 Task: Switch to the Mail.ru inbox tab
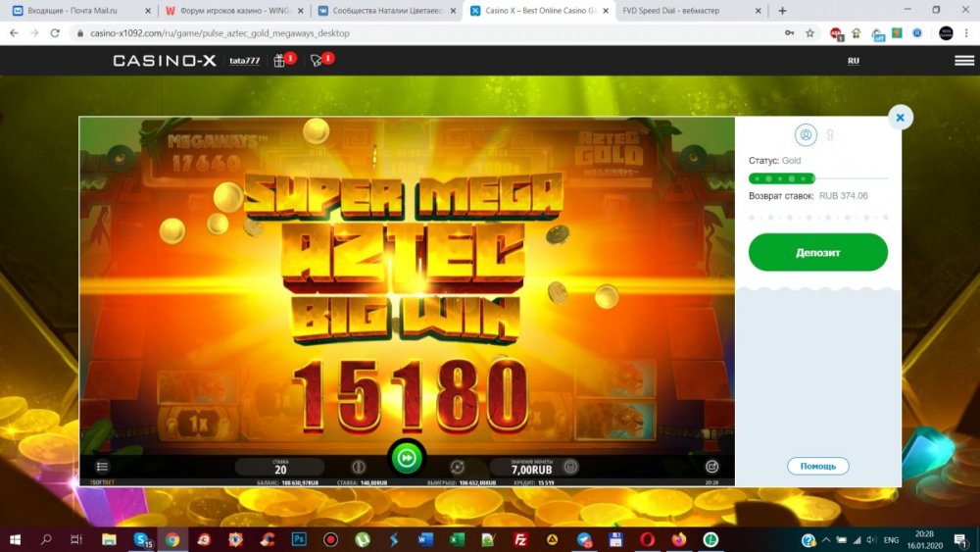pyautogui.click(x=78, y=11)
